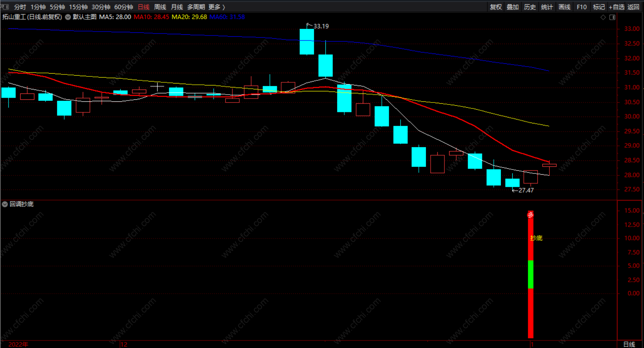The width and height of the screenshot is (644, 348).
Task: Click the 叠加 overlay button
Action: point(513,7)
